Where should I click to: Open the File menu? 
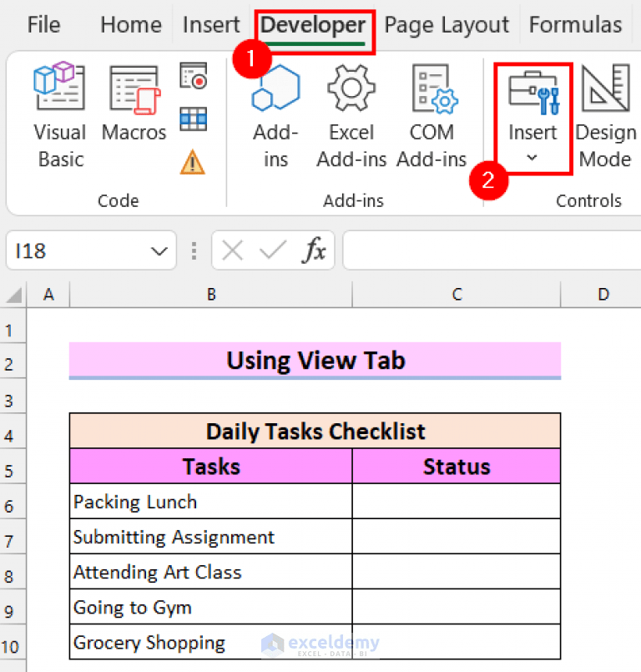(43, 24)
